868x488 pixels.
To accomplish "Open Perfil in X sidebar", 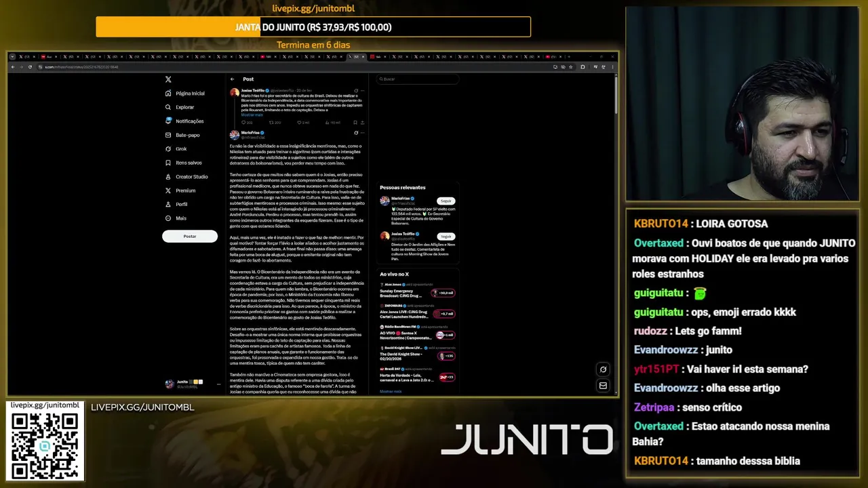I will (176, 205).
